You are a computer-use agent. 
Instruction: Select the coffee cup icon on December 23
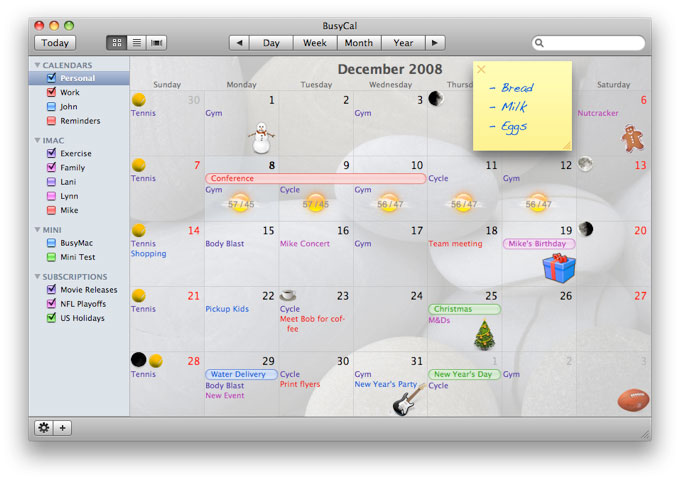(x=288, y=295)
